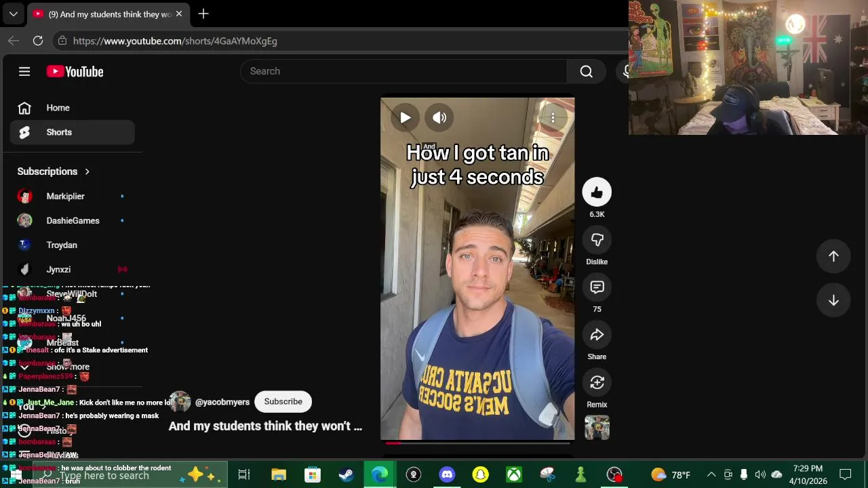Expand the Subscriptions section arrow

click(x=87, y=171)
